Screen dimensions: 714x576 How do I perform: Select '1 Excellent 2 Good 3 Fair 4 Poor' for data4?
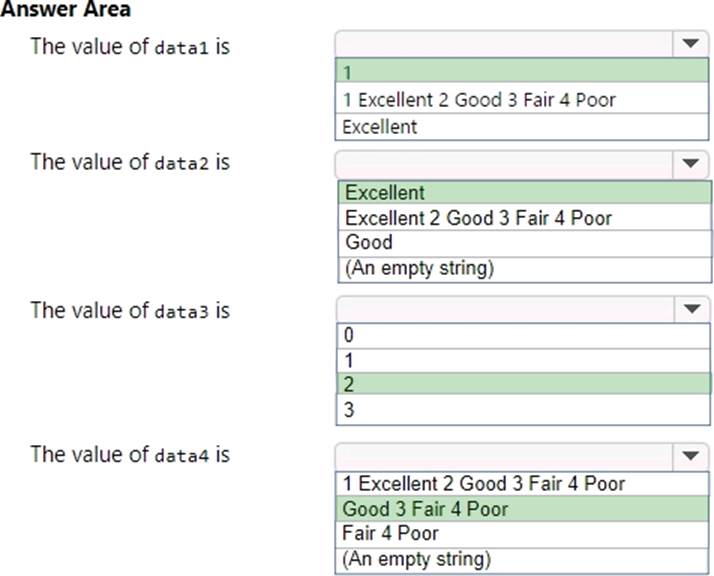(x=524, y=484)
